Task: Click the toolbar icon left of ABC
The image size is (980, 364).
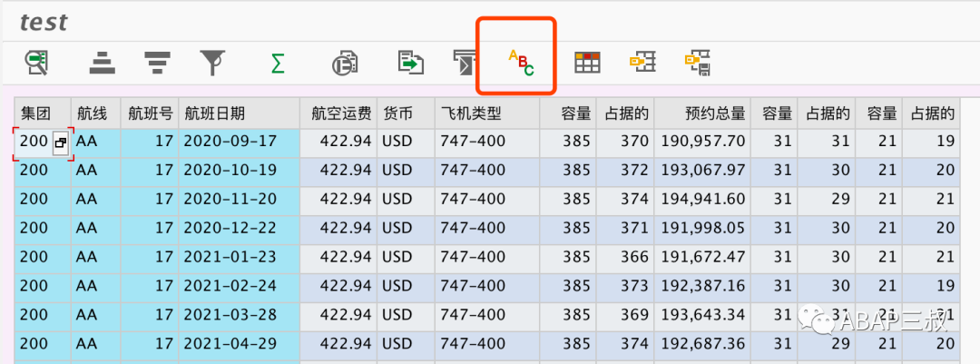Action: 465,63
